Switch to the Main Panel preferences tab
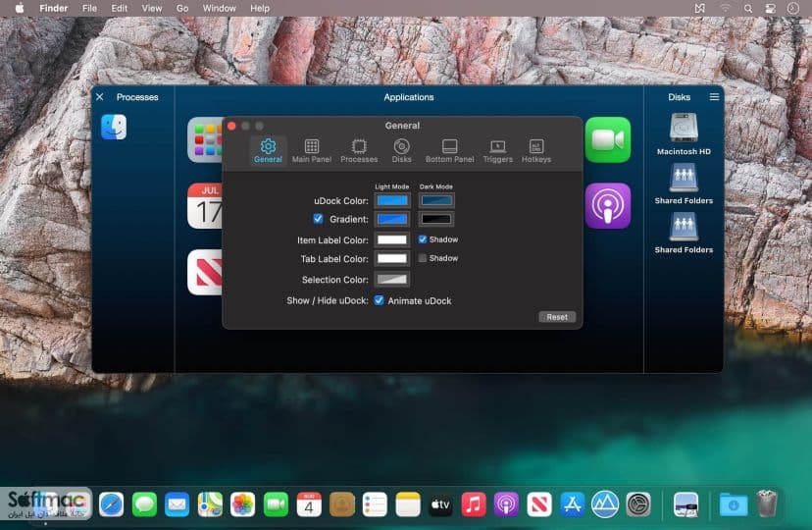Image resolution: width=812 pixels, height=530 pixels. pyautogui.click(x=311, y=151)
